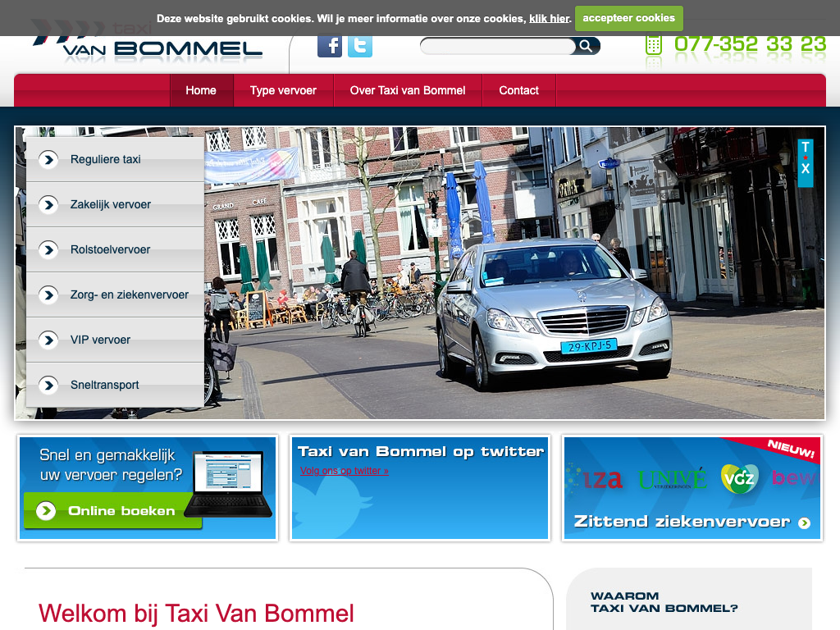
Task: Go to the Home menu tab
Action: (x=201, y=90)
